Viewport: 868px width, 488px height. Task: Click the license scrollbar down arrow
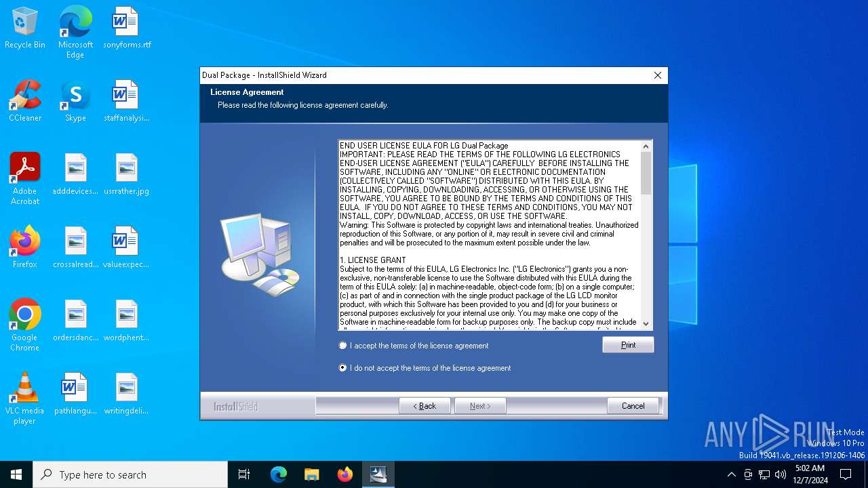click(x=646, y=324)
